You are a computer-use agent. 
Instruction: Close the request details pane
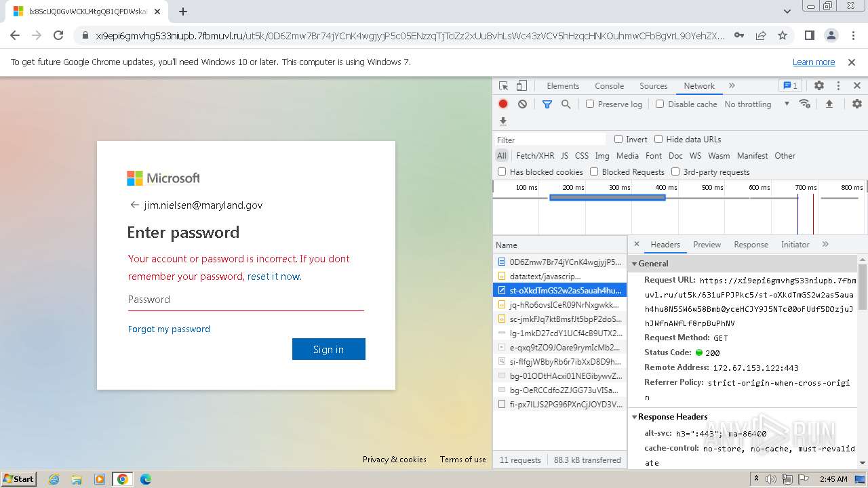[637, 244]
